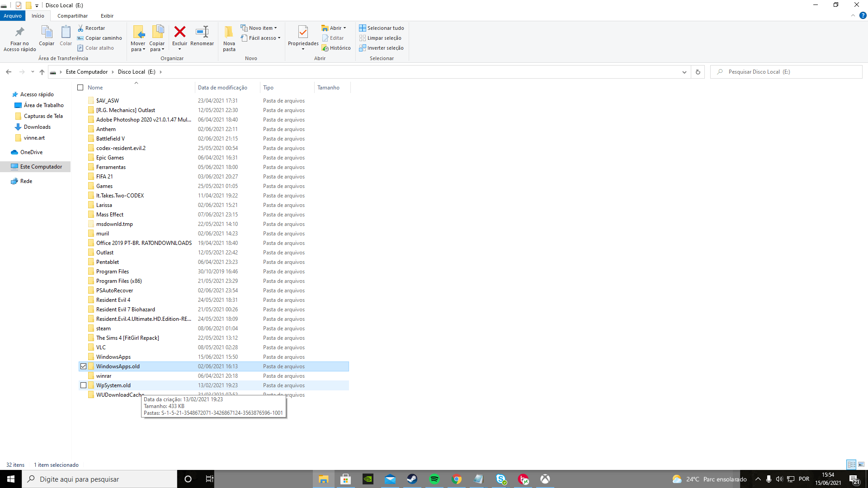The width and height of the screenshot is (868, 488).
Task: Click the Windows taskbar search box
Action: (x=99, y=479)
